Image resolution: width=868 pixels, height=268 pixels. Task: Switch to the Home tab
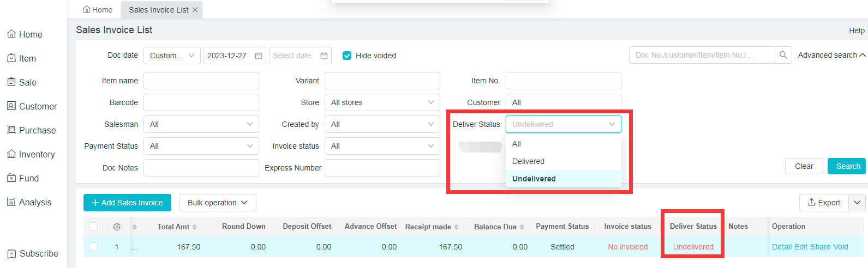pyautogui.click(x=98, y=10)
